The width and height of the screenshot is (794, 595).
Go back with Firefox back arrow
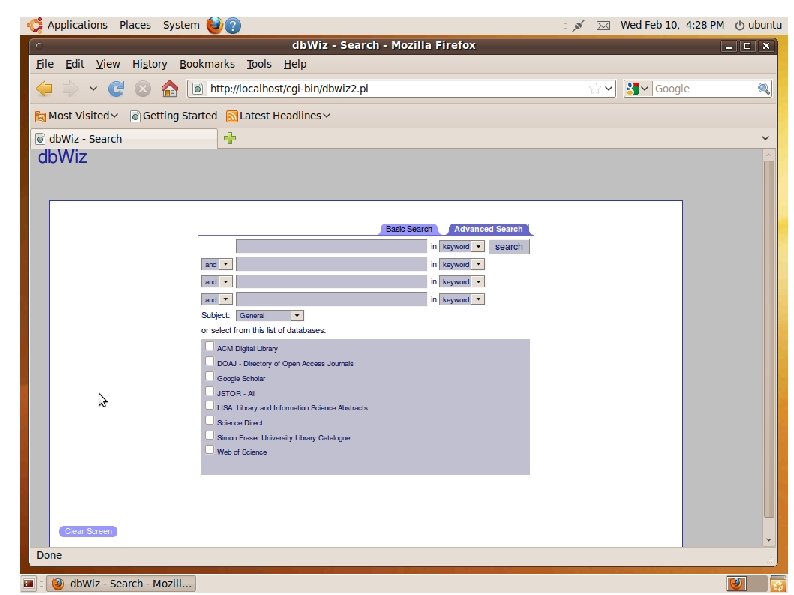(x=44, y=89)
